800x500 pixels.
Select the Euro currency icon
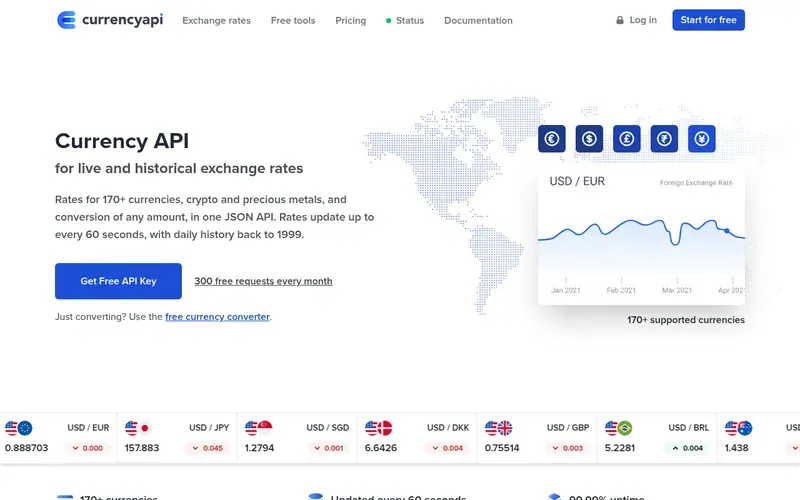552,139
